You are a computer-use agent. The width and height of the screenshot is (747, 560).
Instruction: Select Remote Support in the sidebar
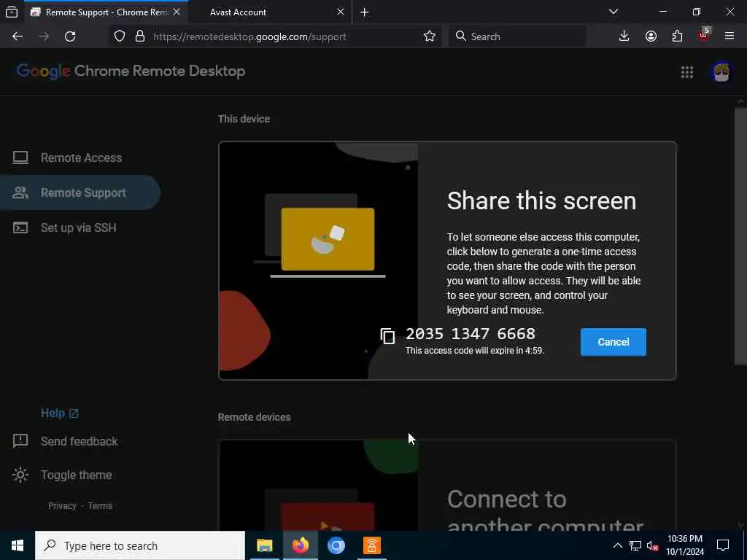point(80,192)
